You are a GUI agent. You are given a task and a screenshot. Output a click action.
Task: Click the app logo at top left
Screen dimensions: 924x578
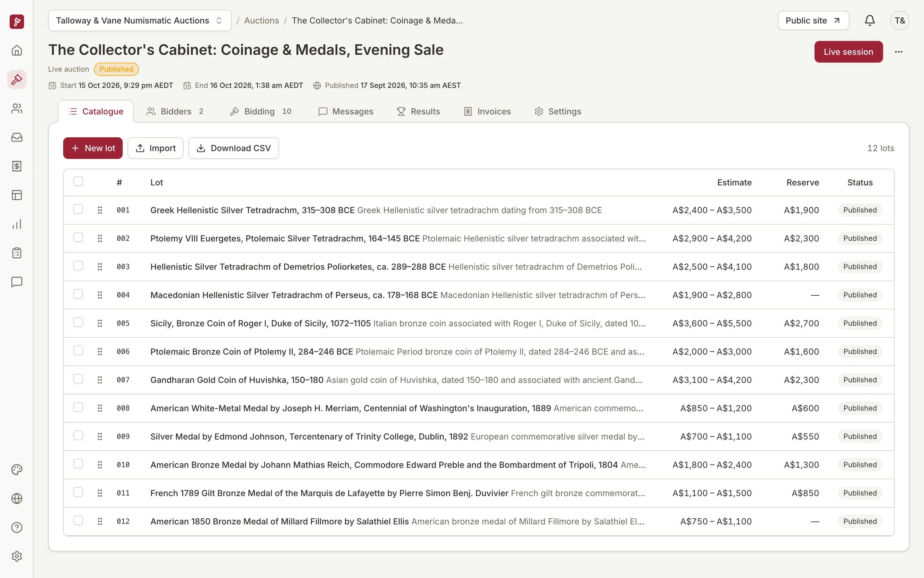click(x=17, y=21)
